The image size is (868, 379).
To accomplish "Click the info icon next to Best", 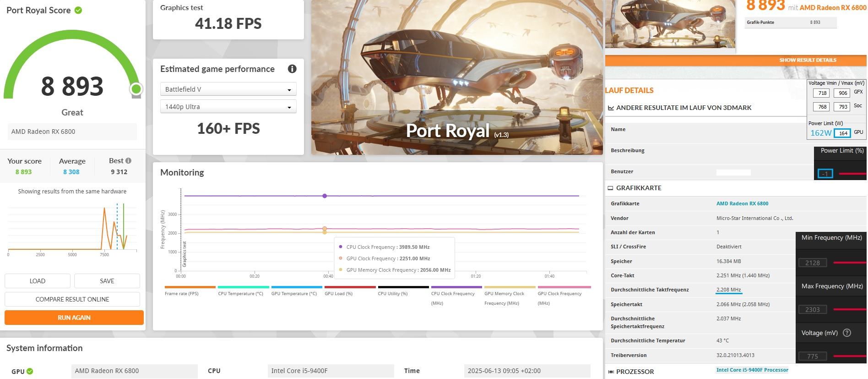I will point(129,160).
